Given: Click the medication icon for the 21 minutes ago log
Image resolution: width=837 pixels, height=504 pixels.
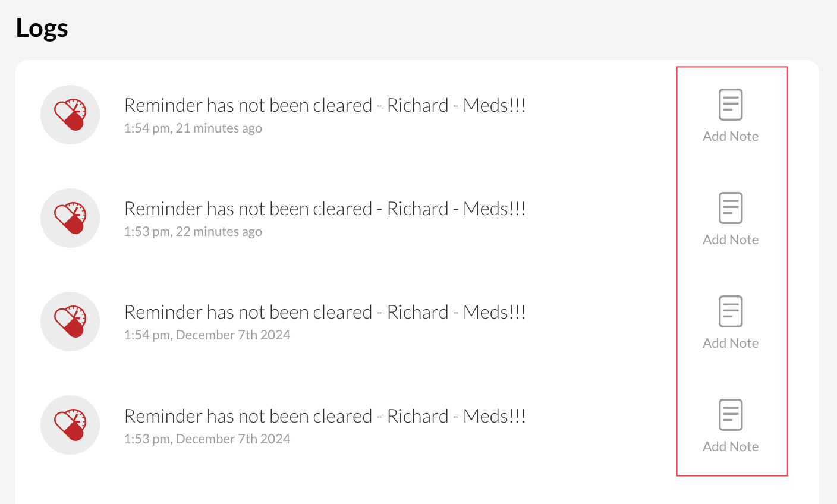Looking at the screenshot, I should point(70,115).
